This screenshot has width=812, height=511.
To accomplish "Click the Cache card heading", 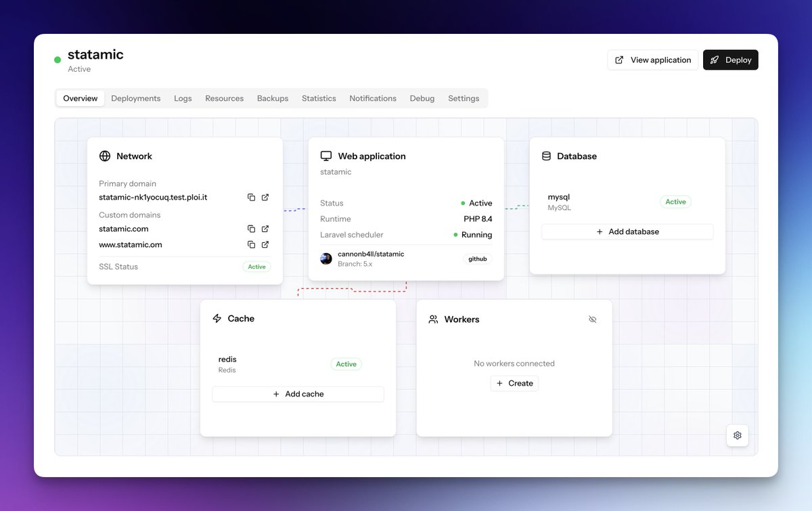I will point(241,318).
